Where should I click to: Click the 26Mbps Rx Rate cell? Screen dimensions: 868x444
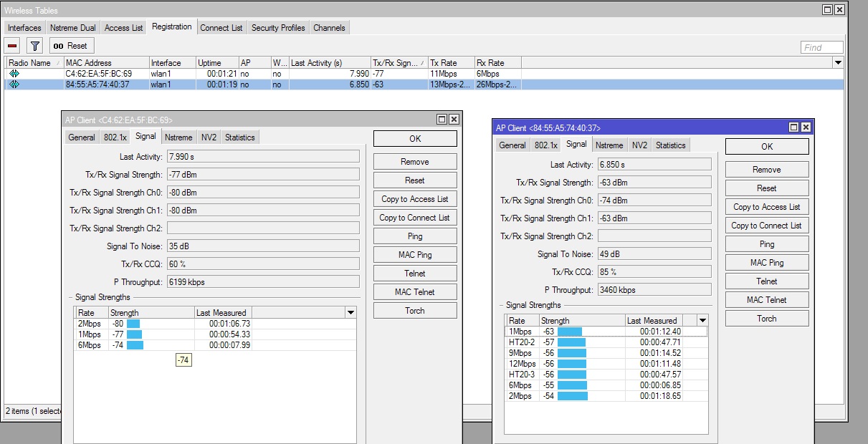coord(497,85)
